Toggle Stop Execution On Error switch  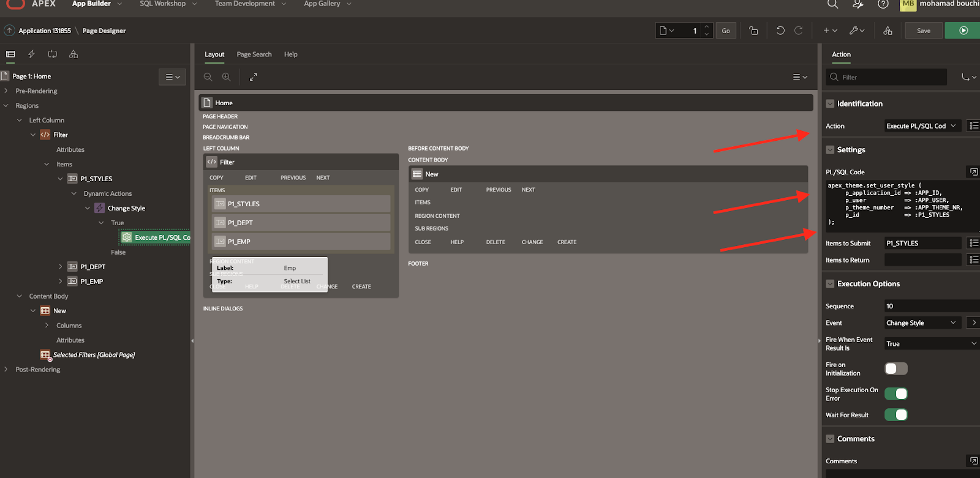pyautogui.click(x=896, y=394)
